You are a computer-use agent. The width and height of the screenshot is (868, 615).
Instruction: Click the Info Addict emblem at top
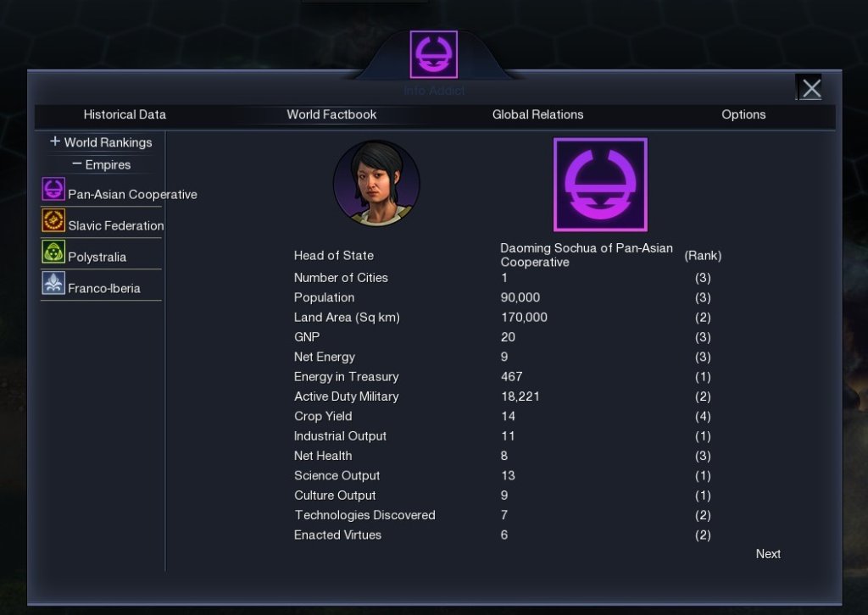(x=433, y=55)
